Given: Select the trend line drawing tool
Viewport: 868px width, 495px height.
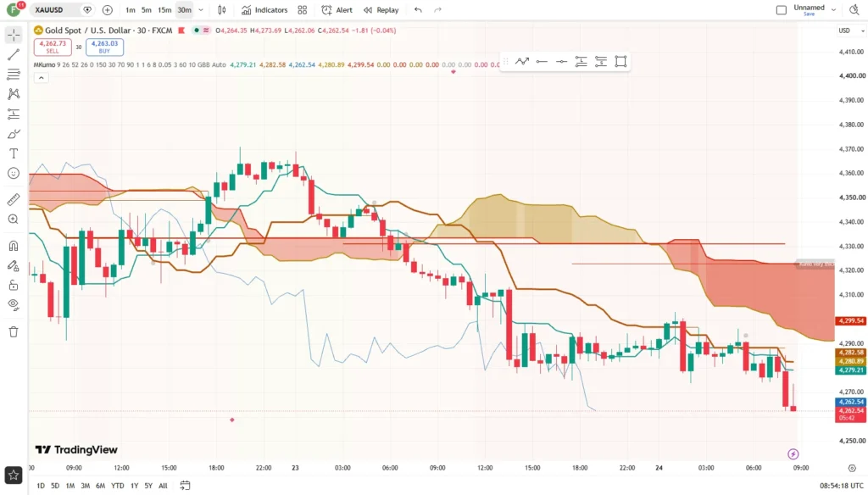Looking at the screenshot, I should click(14, 54).
